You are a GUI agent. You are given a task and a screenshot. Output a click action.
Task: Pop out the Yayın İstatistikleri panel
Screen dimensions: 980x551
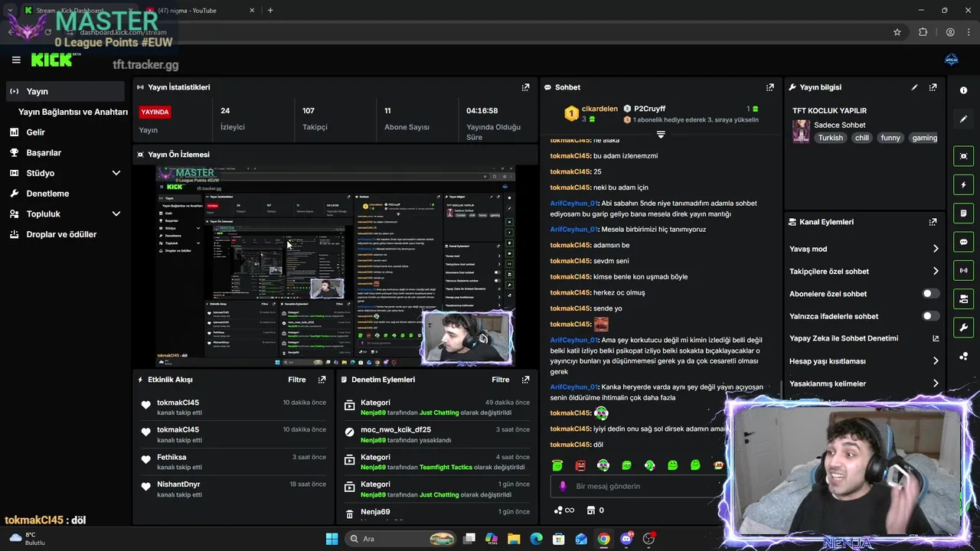point(525,87)
